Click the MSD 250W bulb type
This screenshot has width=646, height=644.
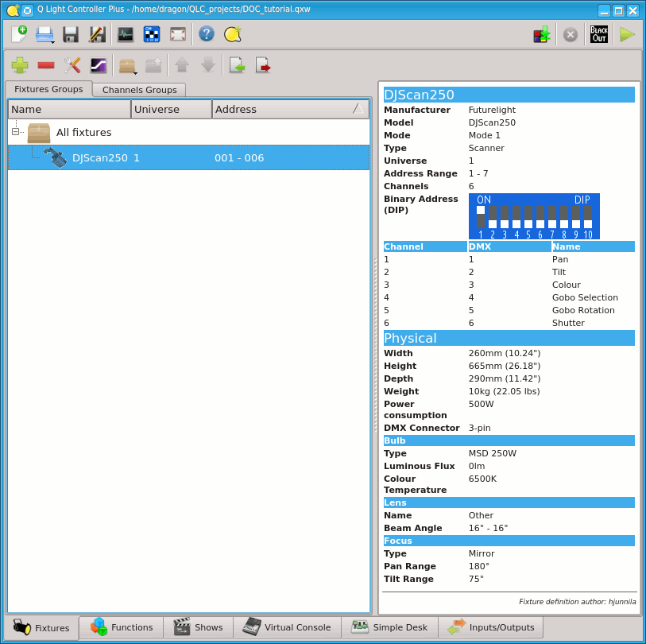(493, 453)
